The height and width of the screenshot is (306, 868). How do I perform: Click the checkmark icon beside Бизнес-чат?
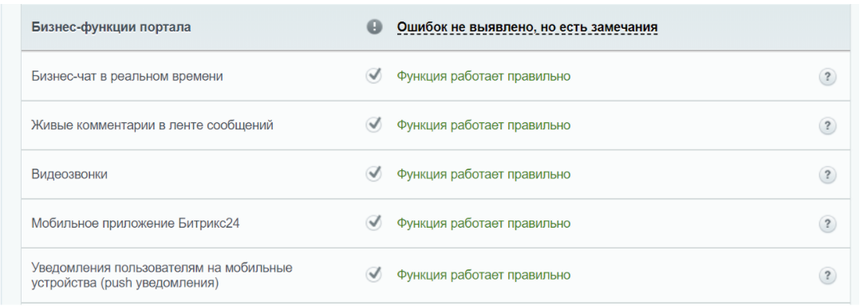pyautogui.click(x=375, y=76)
